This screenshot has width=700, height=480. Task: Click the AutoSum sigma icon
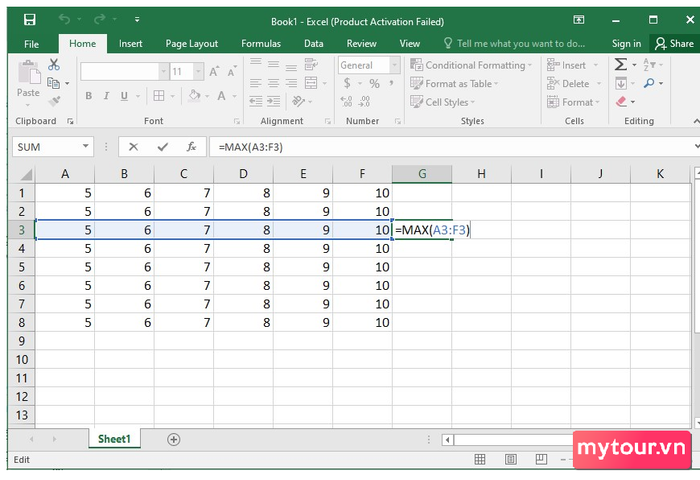click(621, 64)
